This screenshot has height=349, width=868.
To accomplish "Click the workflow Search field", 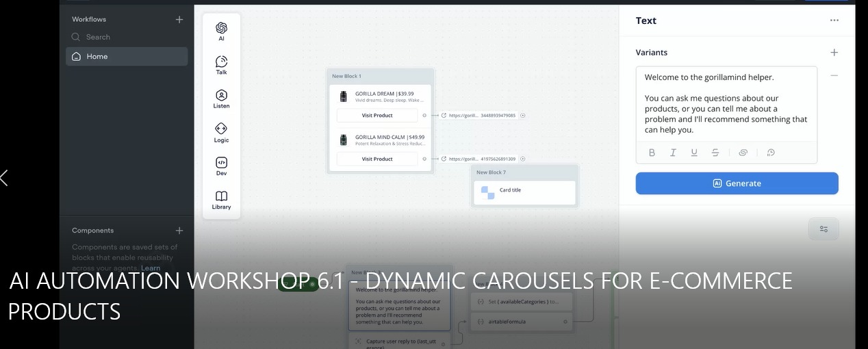I will (x=127, y=37).
